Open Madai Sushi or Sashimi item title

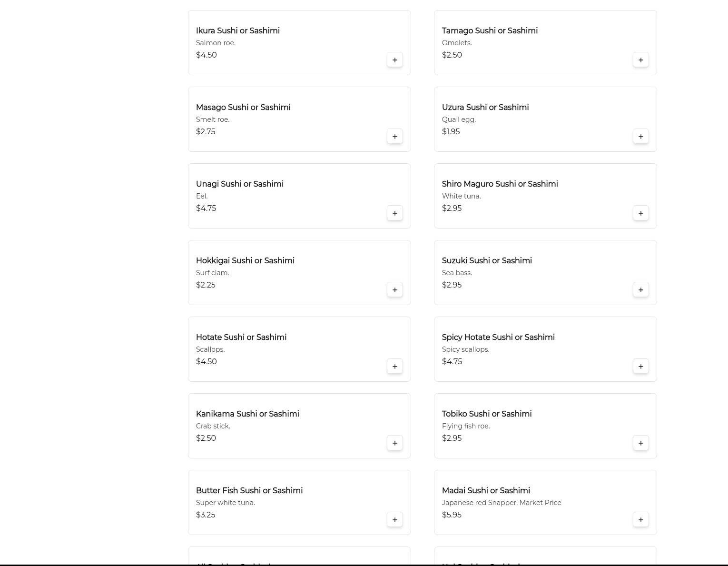486,490
